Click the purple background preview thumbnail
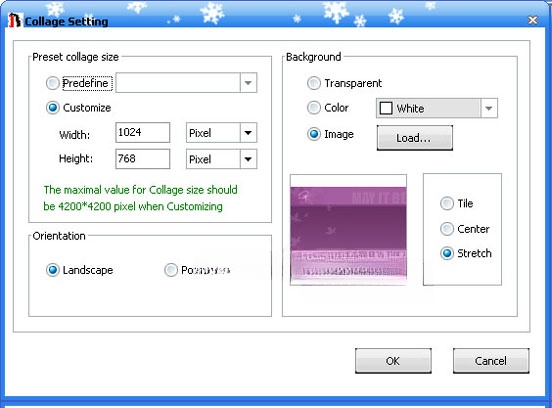This screenshot has height=408, width=552. click(348, 230)
